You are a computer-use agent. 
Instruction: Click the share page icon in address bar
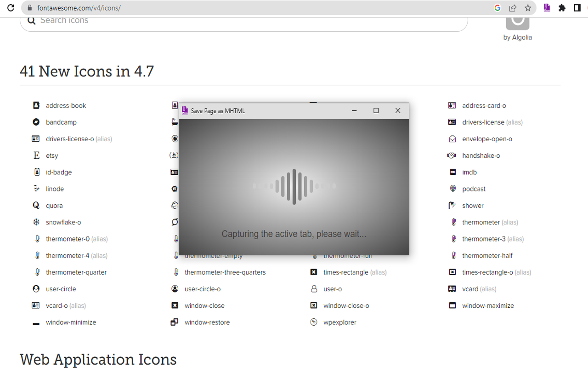pyautogui.click(x=513, y=8)
